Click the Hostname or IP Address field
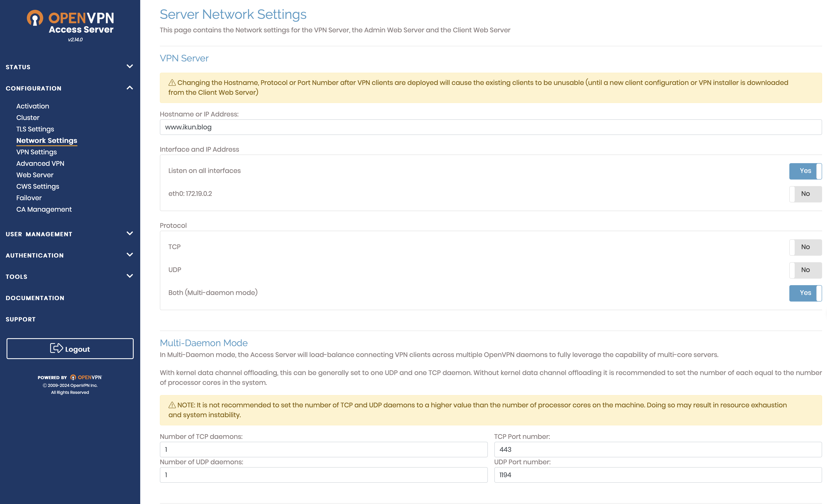This screenshot has height=504, width=827. (491, 127)
